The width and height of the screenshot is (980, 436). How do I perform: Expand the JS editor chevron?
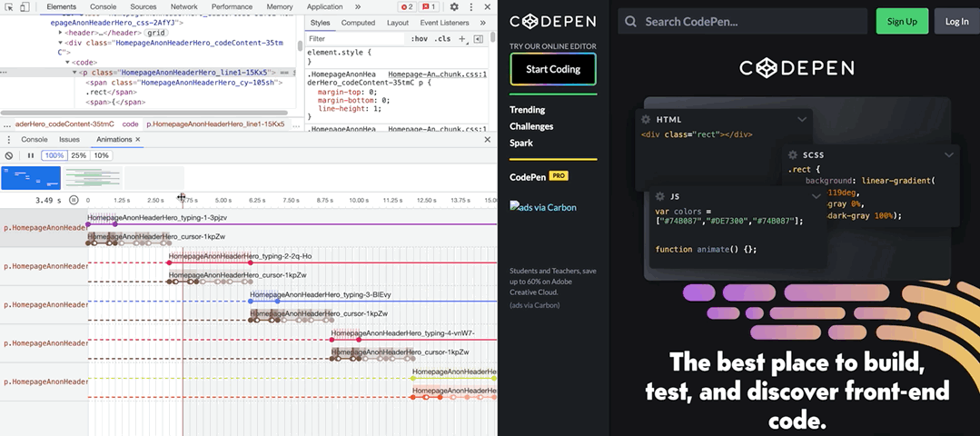pyautogui.click(x=816, y=196)
